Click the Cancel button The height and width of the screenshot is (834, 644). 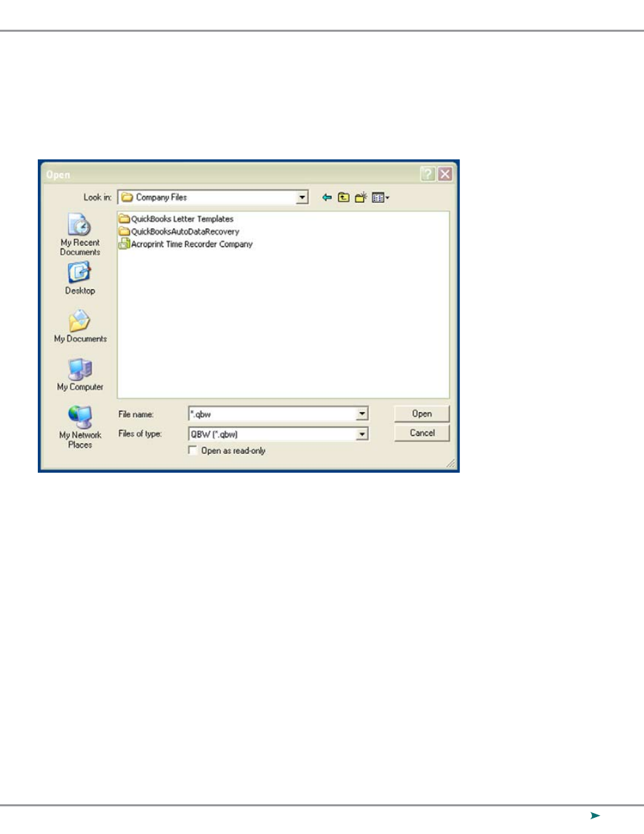pos(422,433)
